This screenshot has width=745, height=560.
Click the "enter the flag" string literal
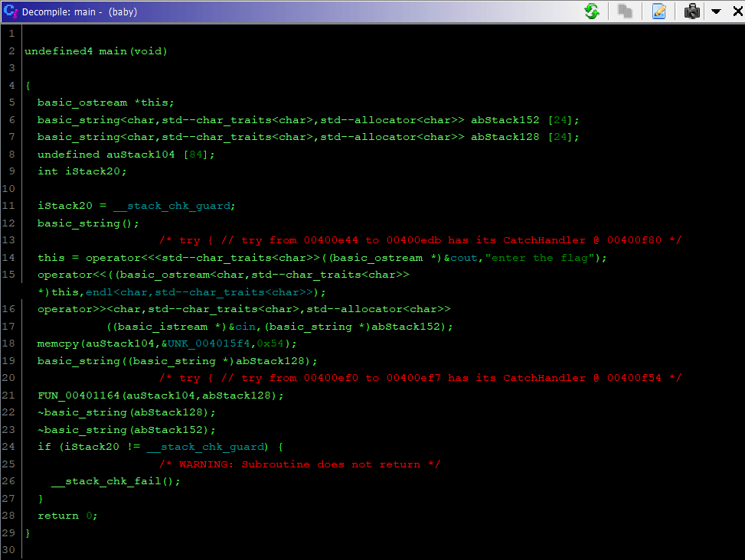point(542,258)
